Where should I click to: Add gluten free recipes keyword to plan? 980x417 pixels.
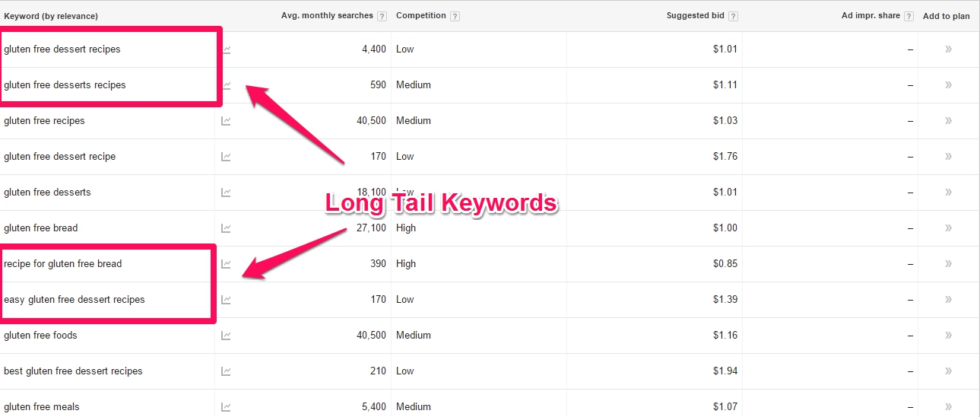pyautogui.click(x=948, y=121)
